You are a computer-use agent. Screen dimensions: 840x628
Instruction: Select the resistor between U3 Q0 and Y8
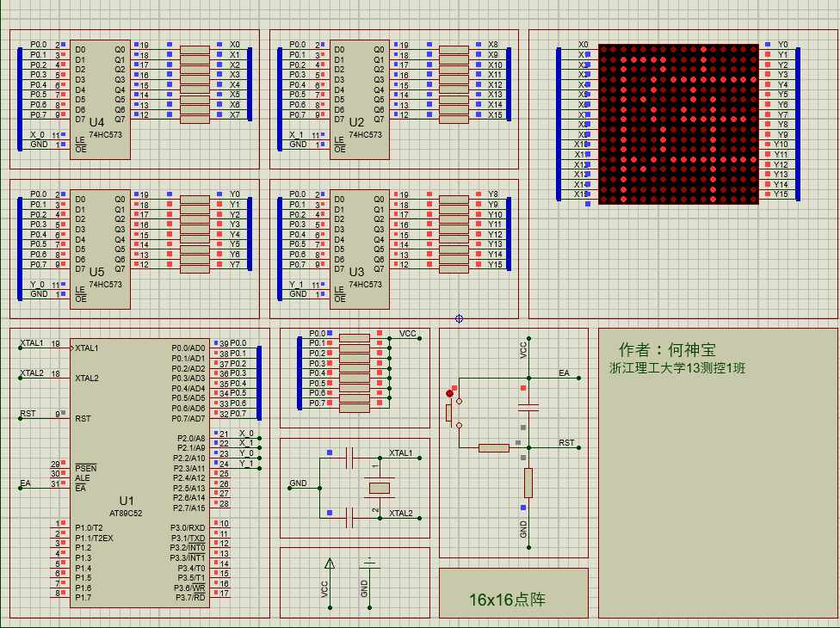[454, 200]
